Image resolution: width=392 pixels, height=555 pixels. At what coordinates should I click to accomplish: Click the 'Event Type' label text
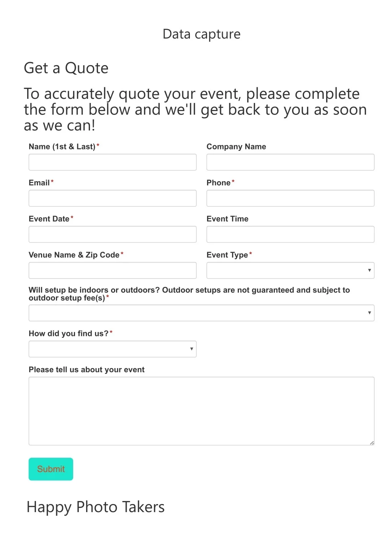point(227,255)
